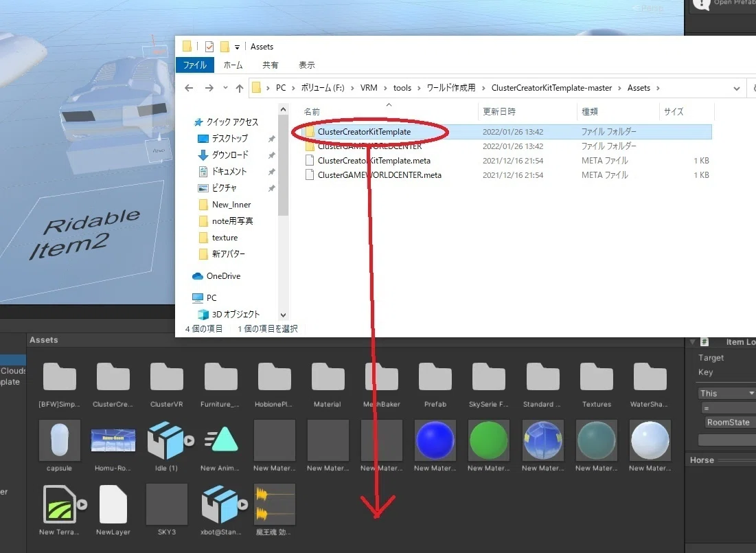The image size is (756, 553).
Task: Open 3D オブジェクト in the navigation pane
Action: click(236, 314)
